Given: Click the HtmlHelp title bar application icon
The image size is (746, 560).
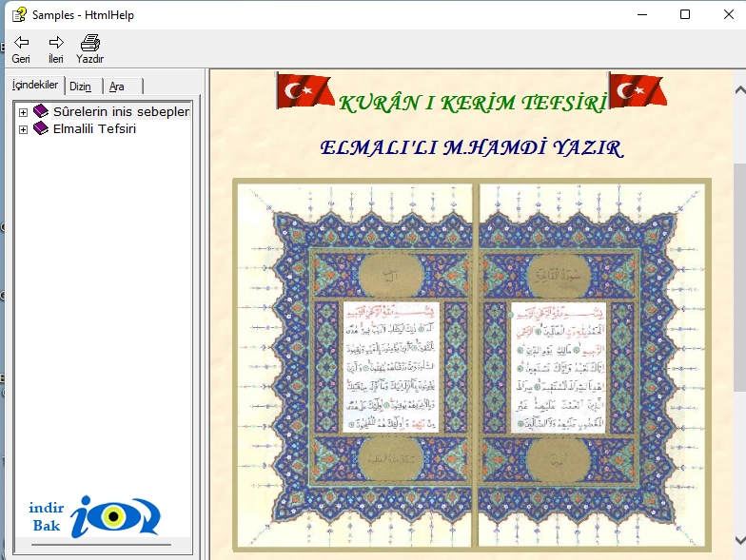Looking at the screenshot, I should coord(19,15).
